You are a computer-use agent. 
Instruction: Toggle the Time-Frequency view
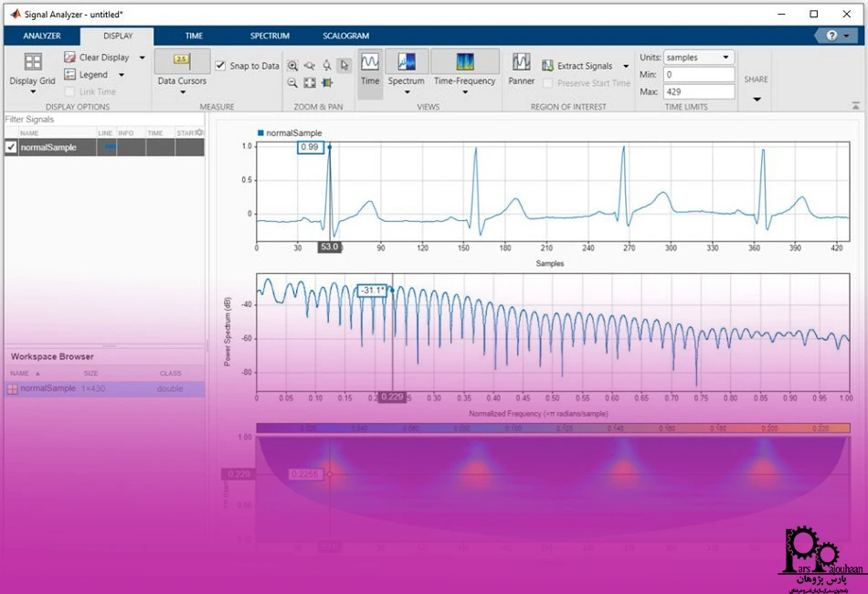(465, 69)
